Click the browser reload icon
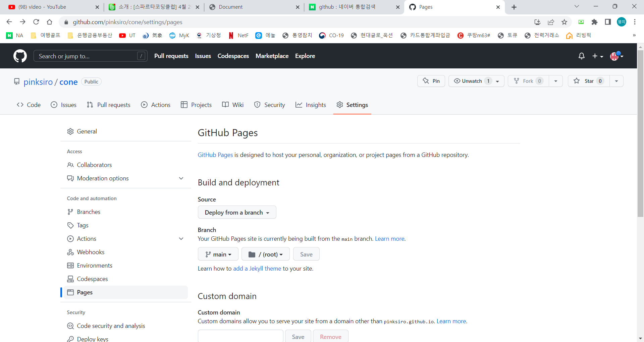The image size is (644, 342). pos(36,22)
